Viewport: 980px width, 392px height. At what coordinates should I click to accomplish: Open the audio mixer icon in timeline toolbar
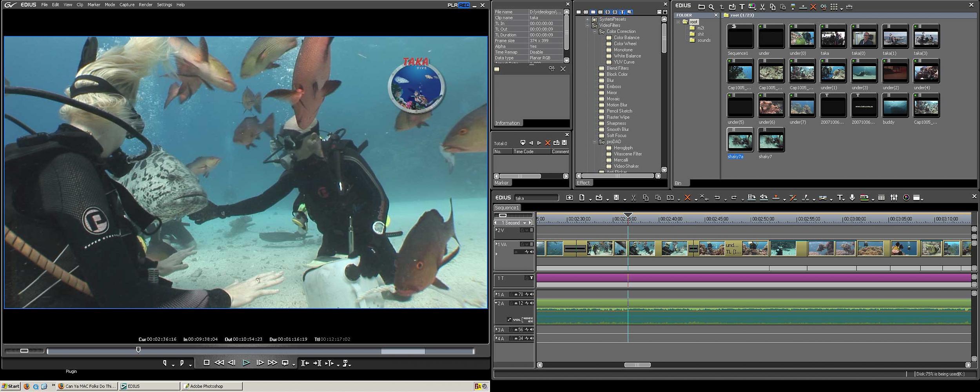[894, 198]
